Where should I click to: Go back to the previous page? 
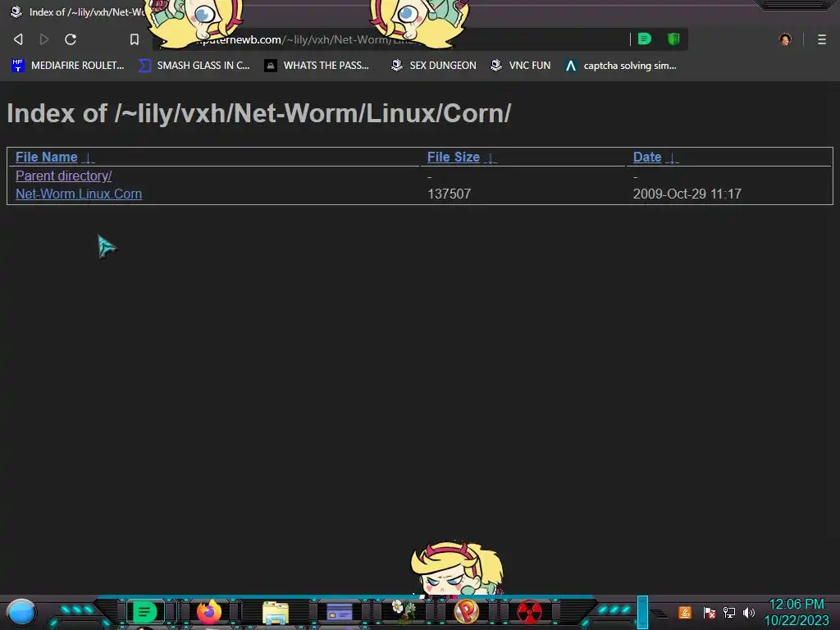18,39
